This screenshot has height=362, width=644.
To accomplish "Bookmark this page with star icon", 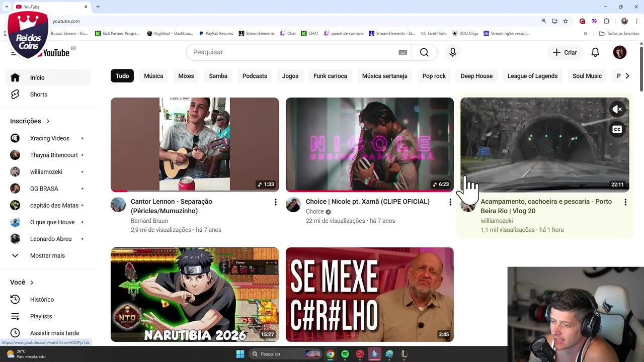I will coord(566,21).
